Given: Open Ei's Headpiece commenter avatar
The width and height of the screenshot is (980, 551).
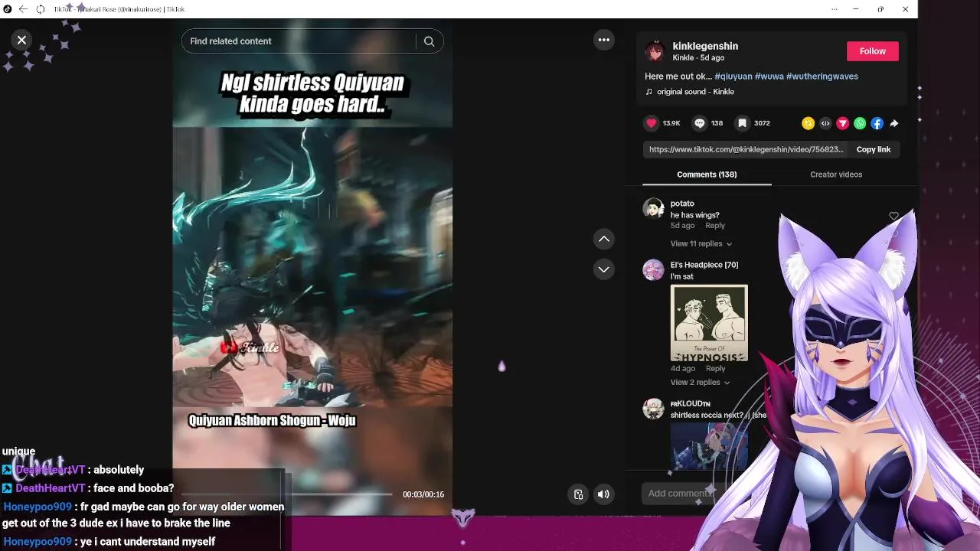Looking at the screenshot, I should [x=653, y=269].
